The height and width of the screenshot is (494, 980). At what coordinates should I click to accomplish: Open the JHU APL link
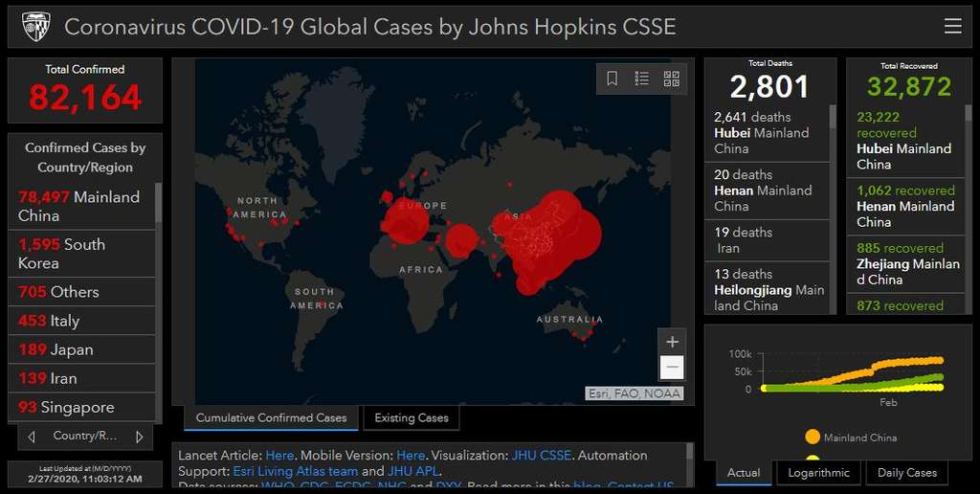[x=413, y=471]
